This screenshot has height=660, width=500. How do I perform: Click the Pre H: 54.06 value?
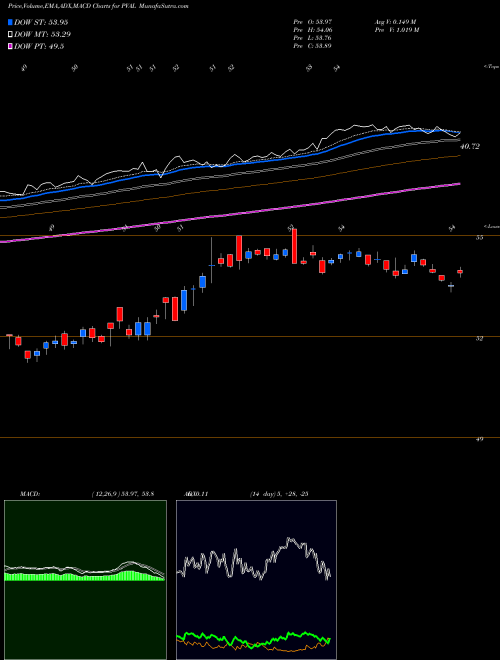pyautogui.click(x=312, y=30)
